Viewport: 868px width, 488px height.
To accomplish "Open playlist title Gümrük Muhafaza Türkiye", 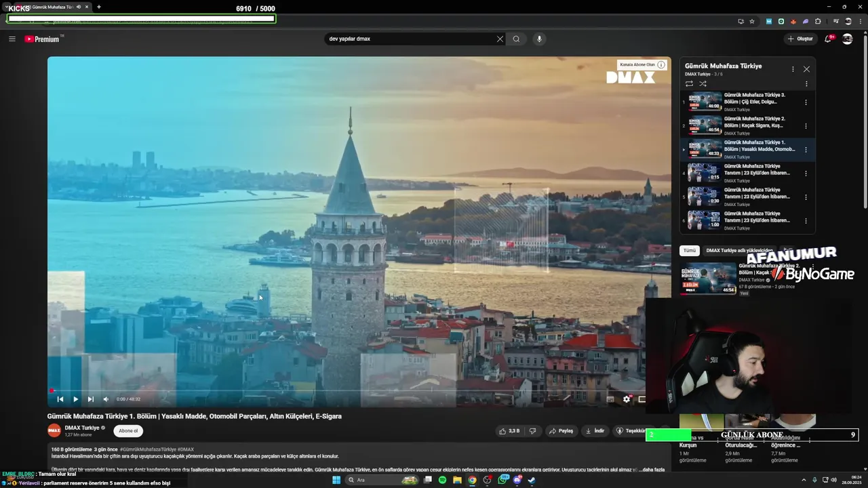I will point(723,66).
